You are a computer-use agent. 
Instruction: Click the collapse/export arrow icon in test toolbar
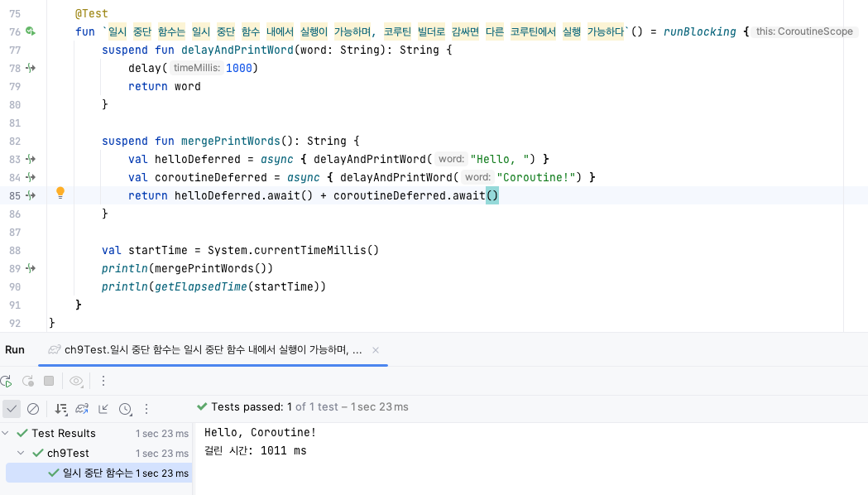[103, 409]
